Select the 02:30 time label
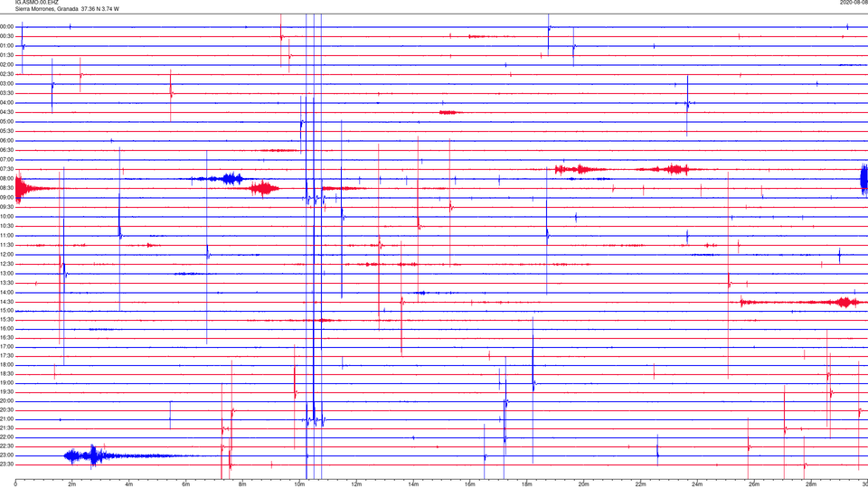Image resolution: width=868 pixels, height=488 pixels. 6,74
